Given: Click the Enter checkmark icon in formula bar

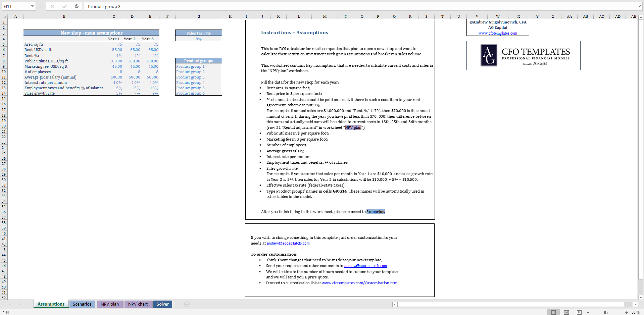Looking at the screenshot, I should coord(64,6).
